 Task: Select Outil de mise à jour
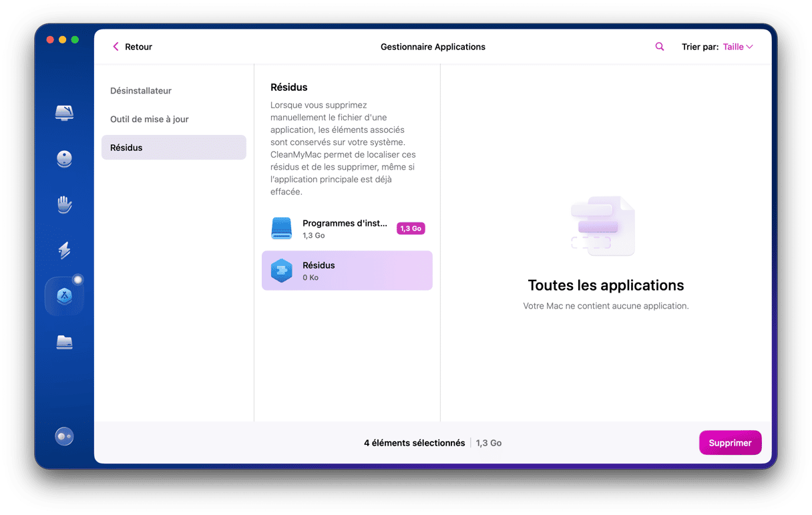[150, 119]
